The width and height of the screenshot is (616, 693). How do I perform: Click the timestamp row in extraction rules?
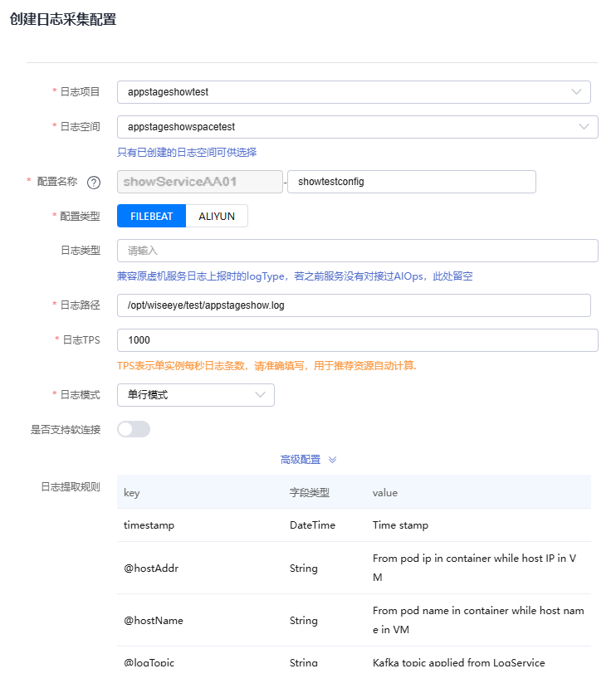(354, 525)
